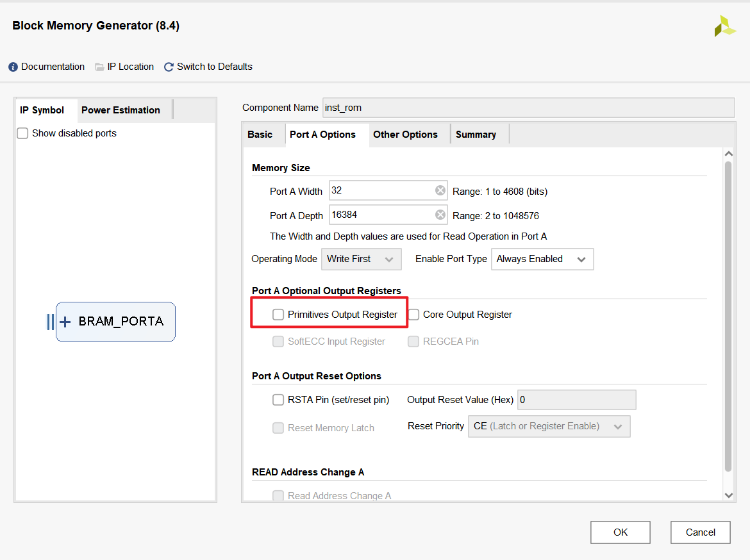Click the Switch to Defaults refresh icon
Image resolution: width=750 pixels, height=560 pixels.
[169, 67]
